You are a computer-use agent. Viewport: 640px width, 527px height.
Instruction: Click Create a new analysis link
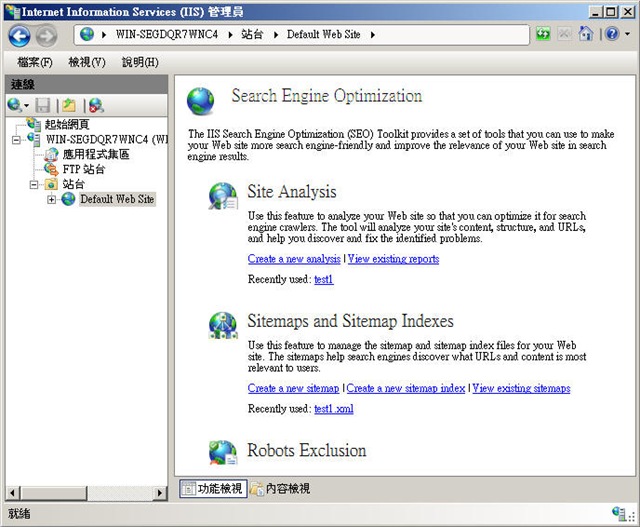coord(294,259)
